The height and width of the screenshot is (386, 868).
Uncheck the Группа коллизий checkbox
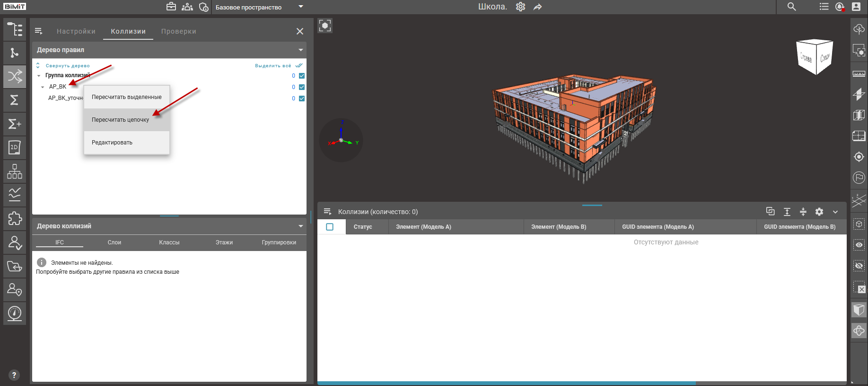point(302,76)
